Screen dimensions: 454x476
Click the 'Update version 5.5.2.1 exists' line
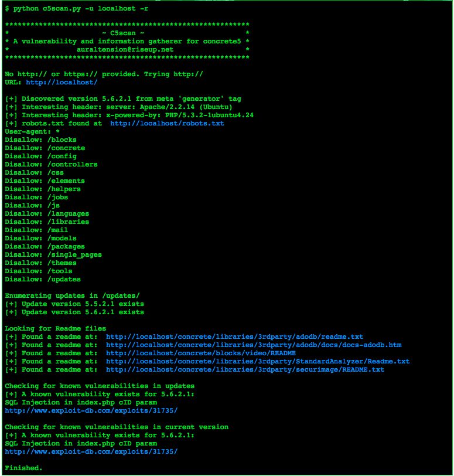[74, 304]
